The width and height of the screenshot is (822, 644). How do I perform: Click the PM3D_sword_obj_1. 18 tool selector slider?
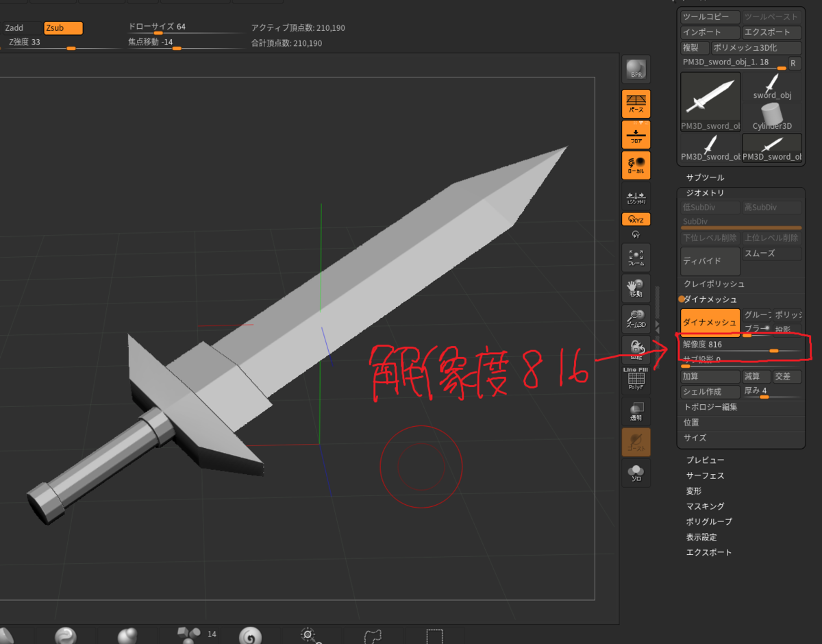[734, 63]
